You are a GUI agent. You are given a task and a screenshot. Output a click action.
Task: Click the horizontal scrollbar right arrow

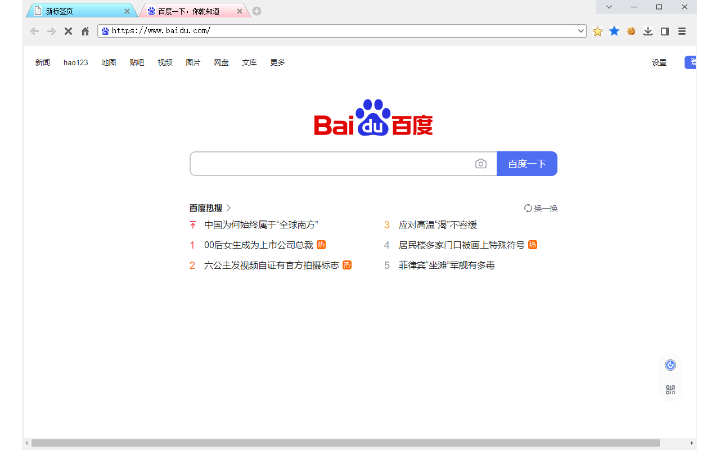click(x=692, y=443)
